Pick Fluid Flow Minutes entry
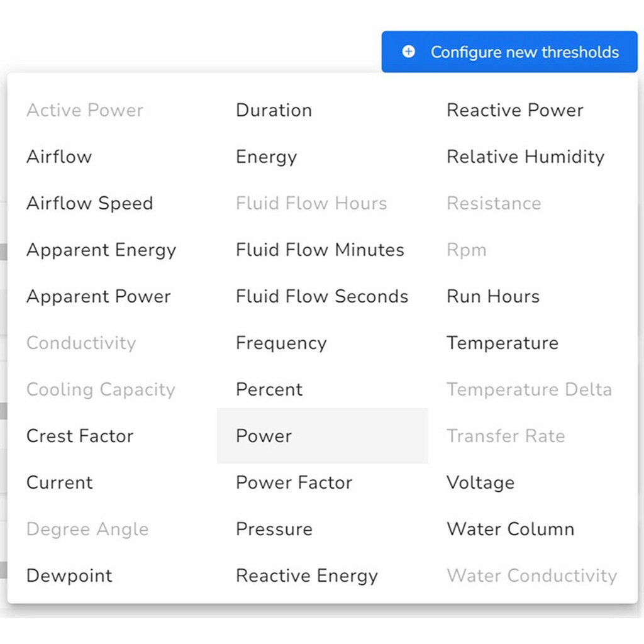This screenshot has height=644, width=644. coord(320,250)
